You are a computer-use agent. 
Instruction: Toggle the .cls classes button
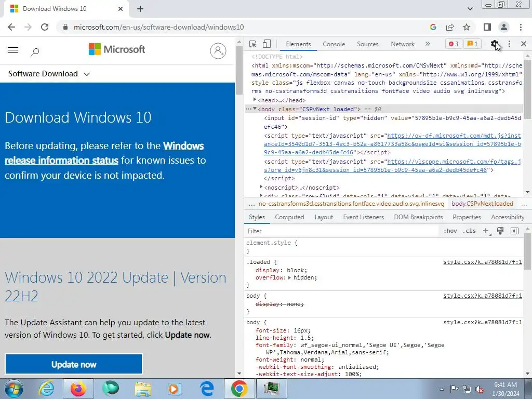470,231
